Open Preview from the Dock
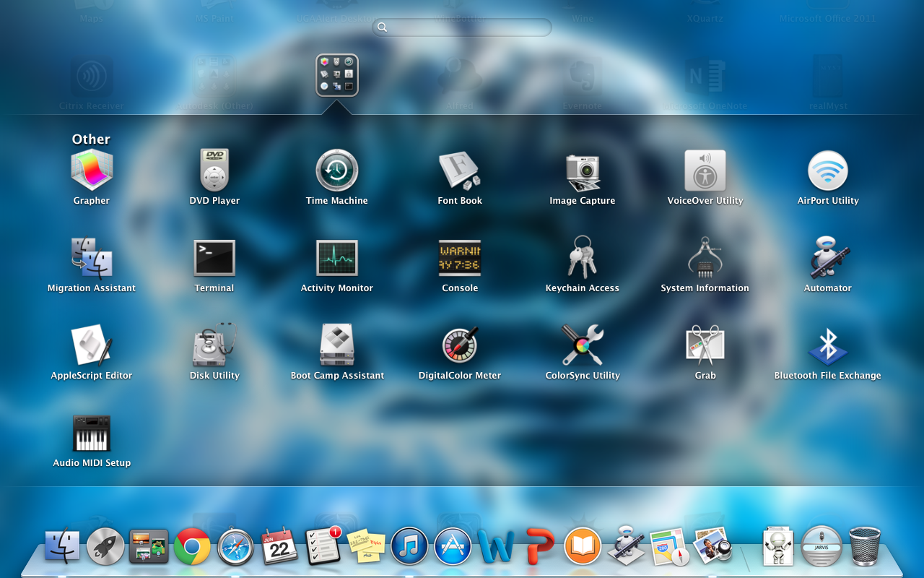 tap(713, 545)
